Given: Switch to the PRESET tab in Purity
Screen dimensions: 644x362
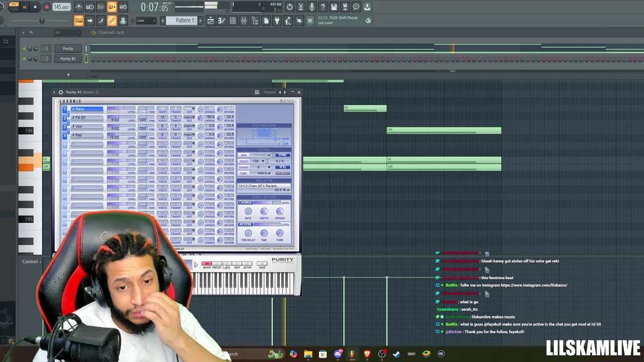Looking at the screenshot, I should click(x=216, y=264).
